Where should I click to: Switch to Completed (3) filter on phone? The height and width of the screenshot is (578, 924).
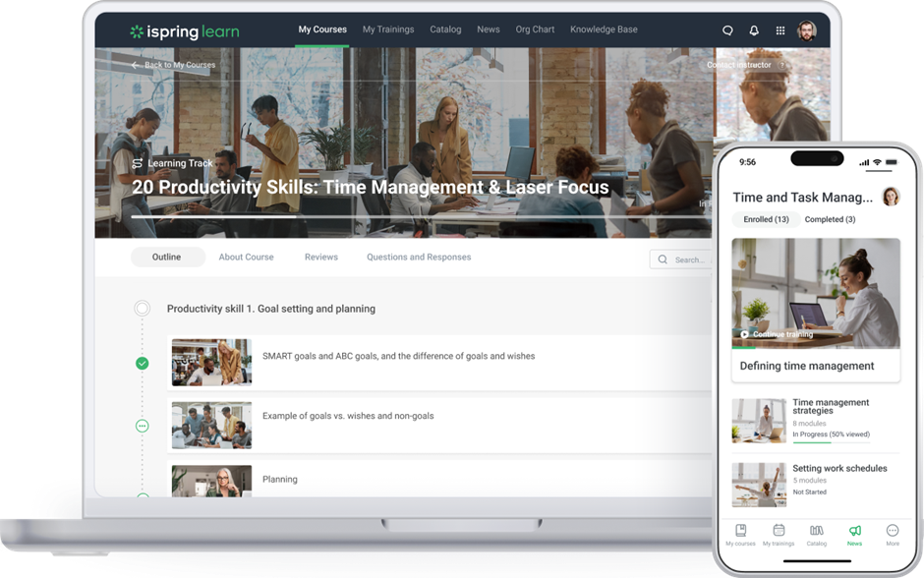tap(830, 219)
